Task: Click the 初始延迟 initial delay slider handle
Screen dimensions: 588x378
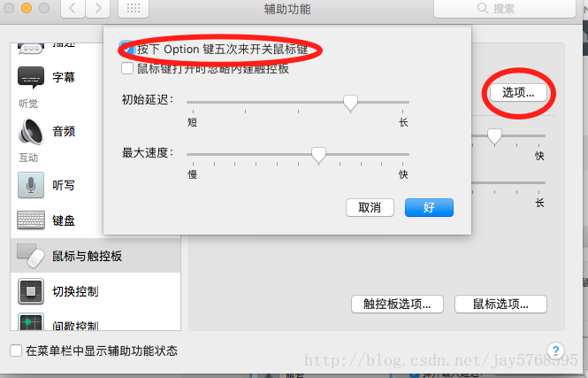Action: tap(350, 103)
